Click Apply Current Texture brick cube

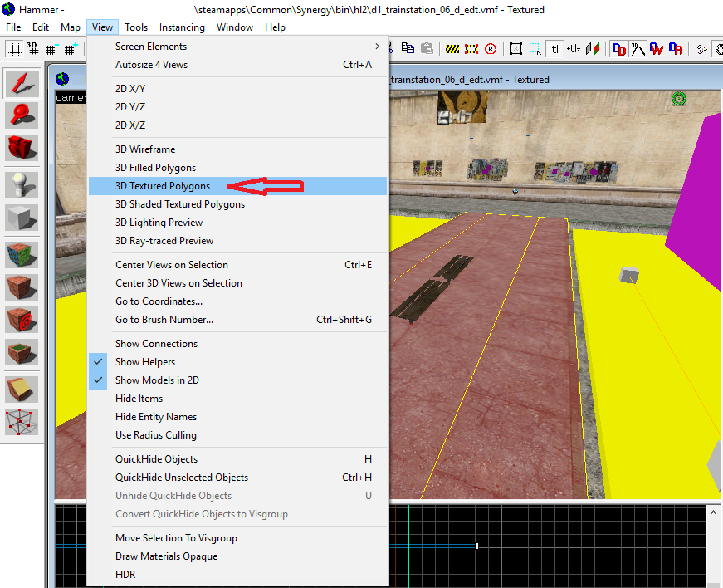coord(22,287)
